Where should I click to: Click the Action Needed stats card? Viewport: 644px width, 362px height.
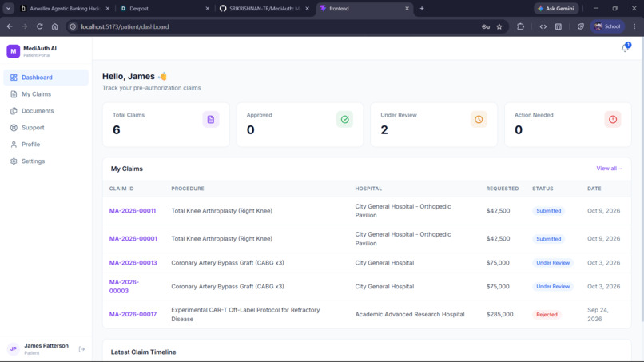(567, 125)
